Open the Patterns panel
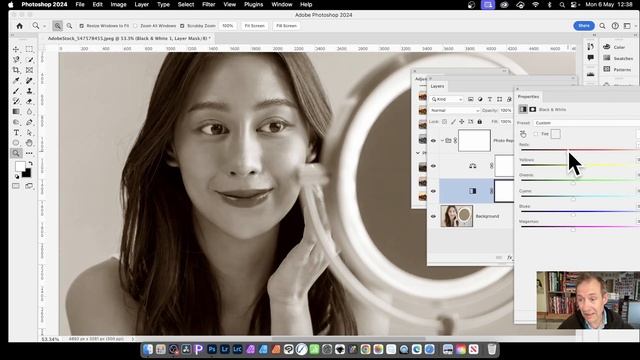This screenshot has width=640, height=360. [618, 69]
